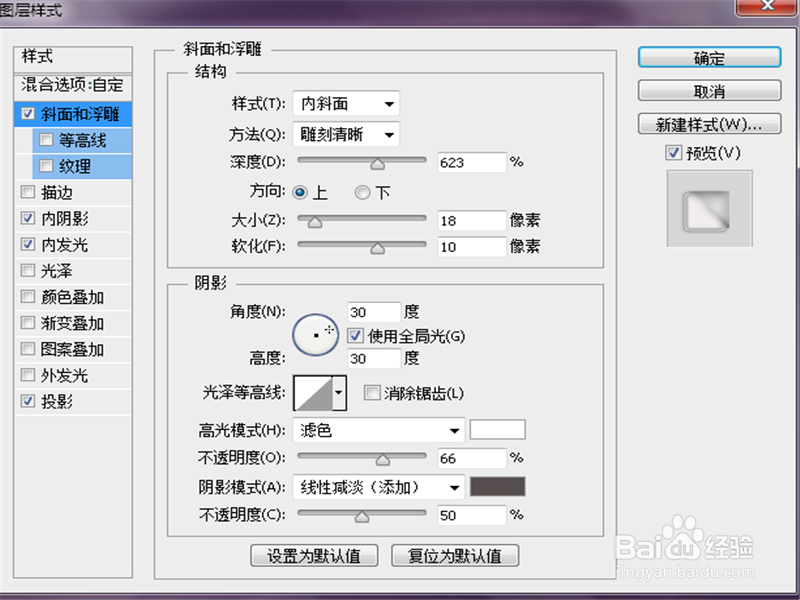Click the 软化(F) slider handle
800x600 pixels.
point(378,248)
